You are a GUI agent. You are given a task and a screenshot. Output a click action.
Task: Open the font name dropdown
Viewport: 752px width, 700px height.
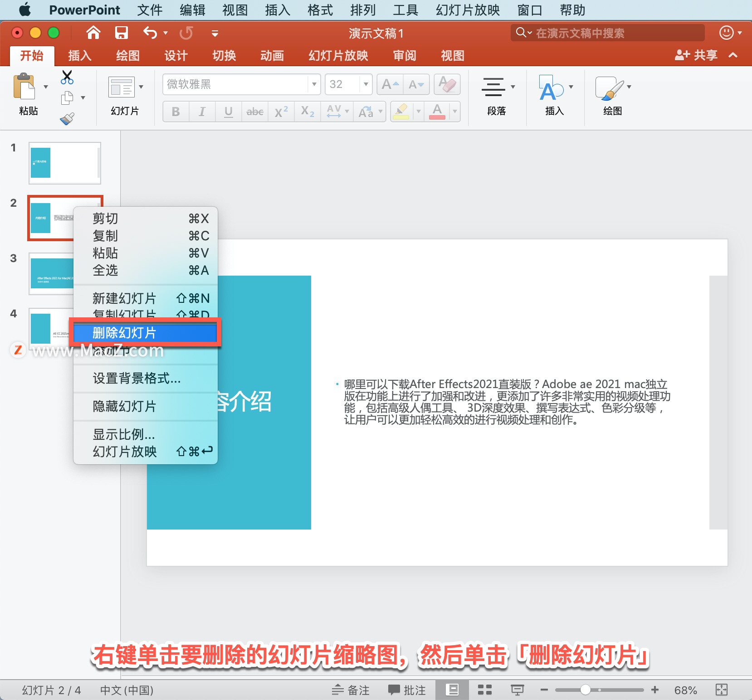[x=314, y=84]
